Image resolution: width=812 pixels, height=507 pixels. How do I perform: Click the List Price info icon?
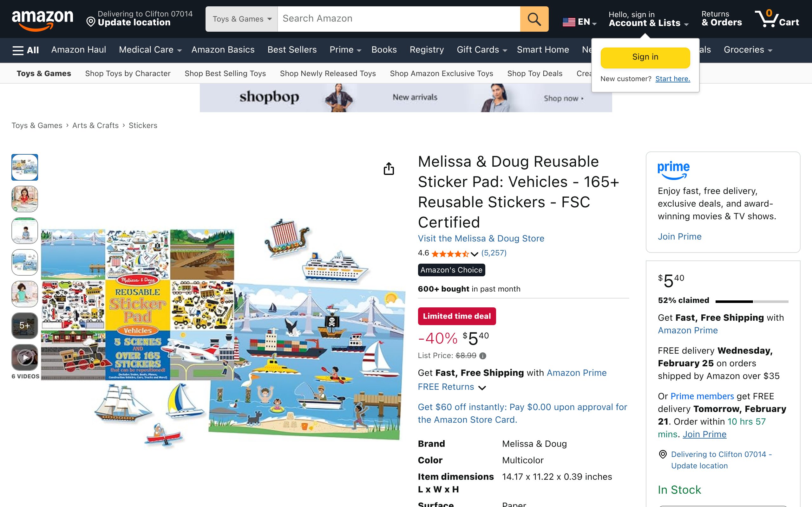coord(482,356)
